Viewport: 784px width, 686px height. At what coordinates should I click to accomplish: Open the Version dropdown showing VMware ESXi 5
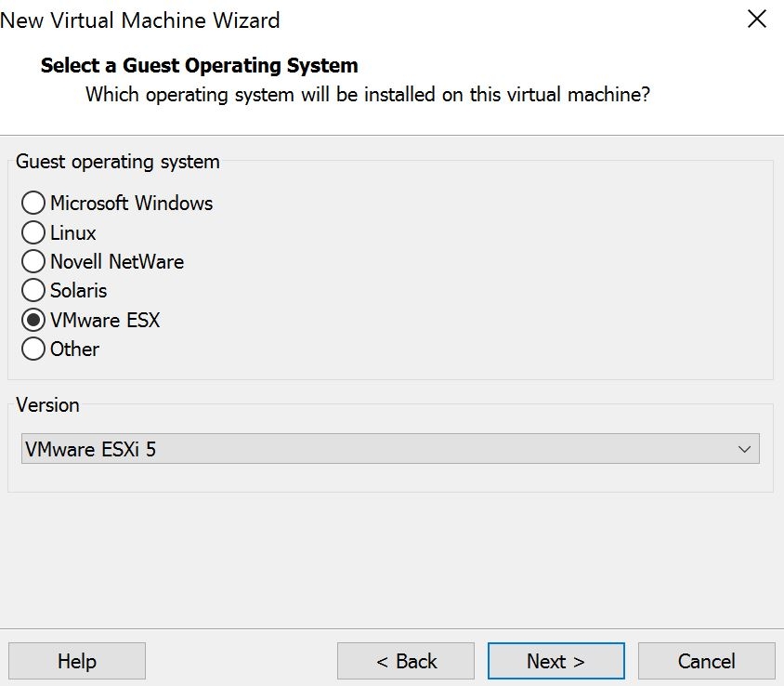[x=390, y=449]
